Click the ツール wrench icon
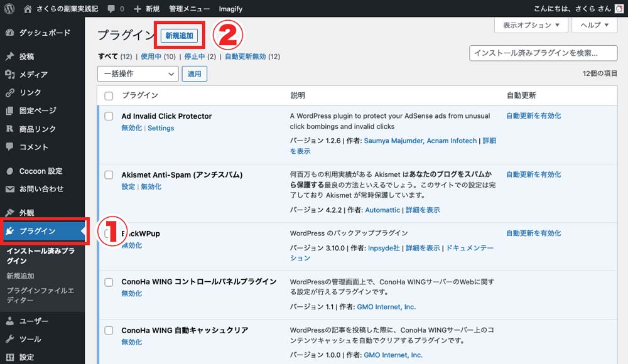The image size is (628, 364). click(x=10, y=339)
